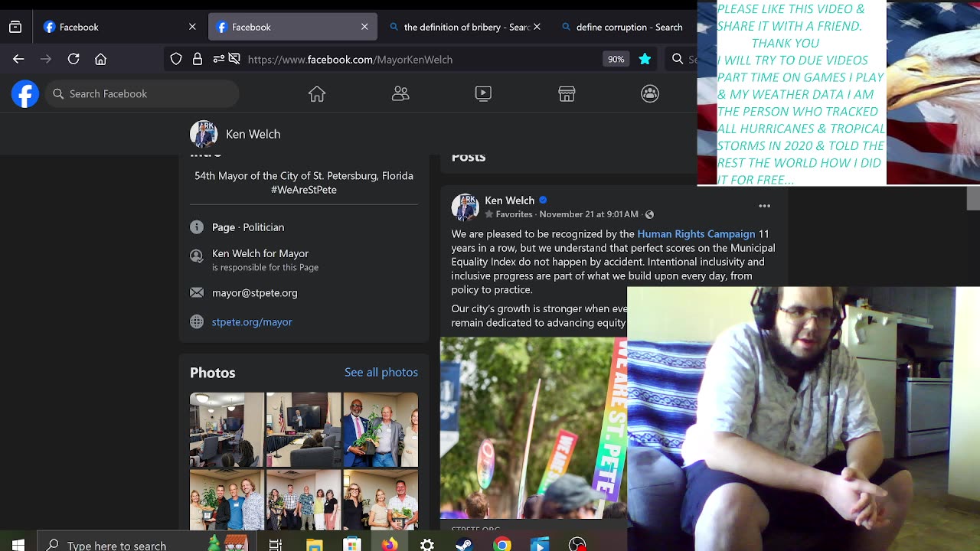Click the Firefox taskbar icon
Viewport: 980px width, 551px height.
[x=390, y=544]
